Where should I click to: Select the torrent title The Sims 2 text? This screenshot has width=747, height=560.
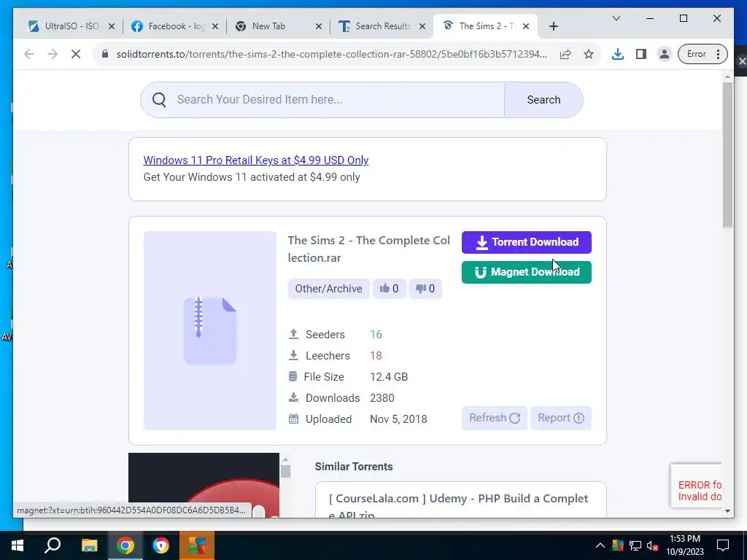368,249
